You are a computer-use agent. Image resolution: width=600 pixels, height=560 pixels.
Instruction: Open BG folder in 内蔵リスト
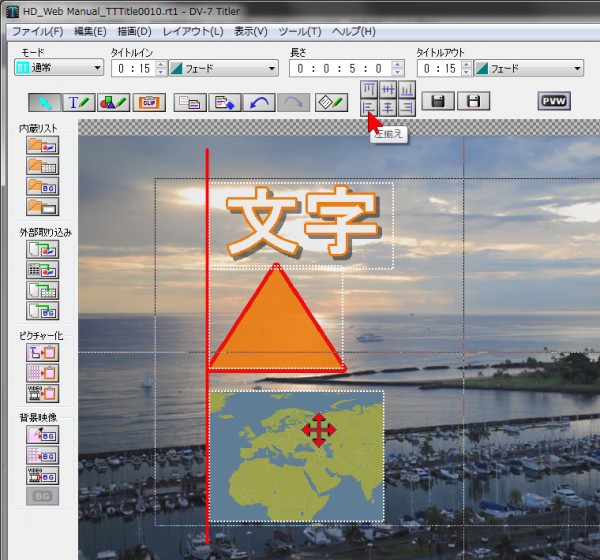pyautogui.click(x=42, y=186)
